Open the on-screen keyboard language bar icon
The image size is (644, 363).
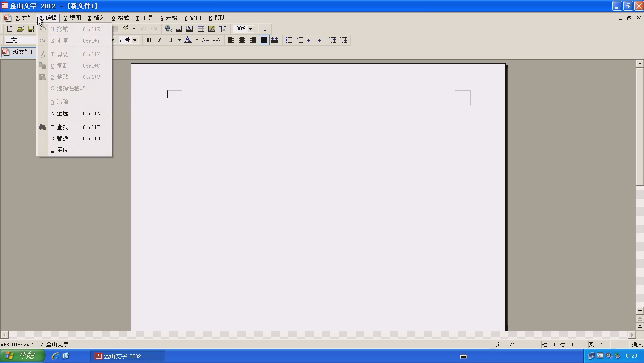coord(464,356)
